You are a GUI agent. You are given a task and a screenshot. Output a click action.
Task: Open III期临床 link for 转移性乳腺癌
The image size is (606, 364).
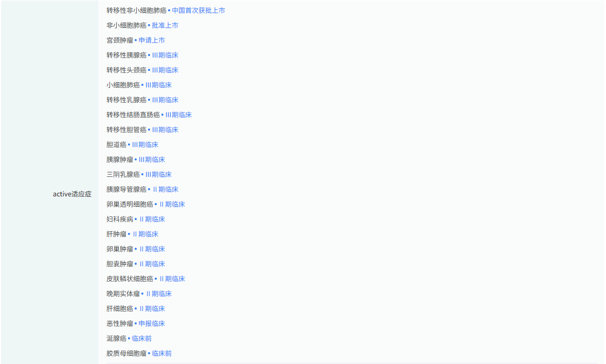pyautogui.click(x=165, y=100)
